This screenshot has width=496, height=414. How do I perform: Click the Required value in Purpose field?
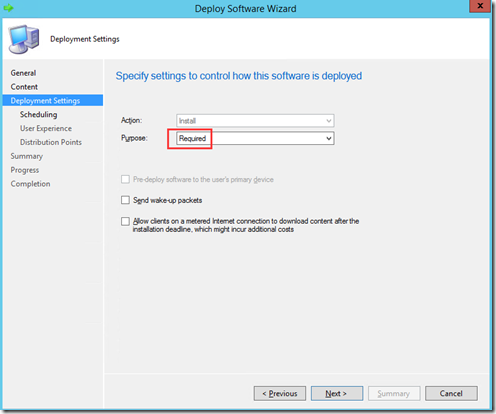(192, 138)
